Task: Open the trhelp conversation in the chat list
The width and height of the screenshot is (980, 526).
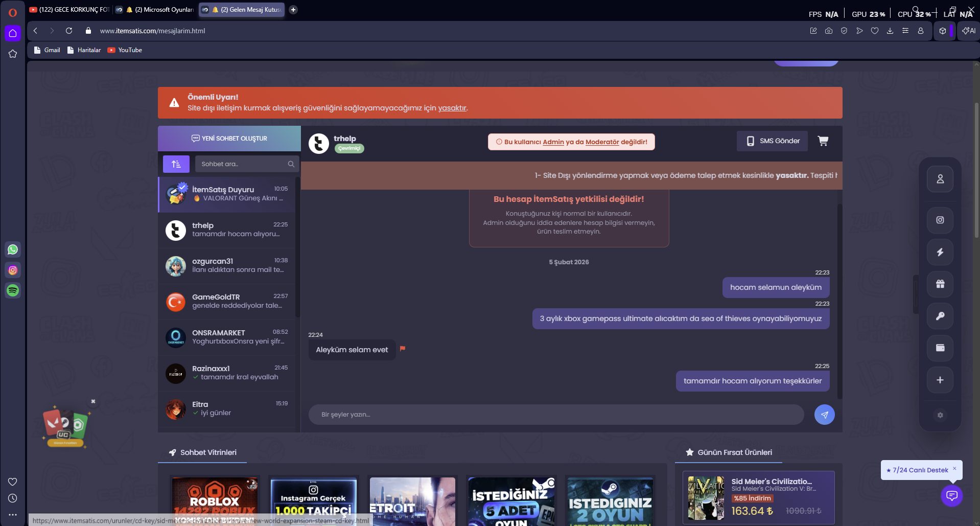Action: [x=227, y=230]
